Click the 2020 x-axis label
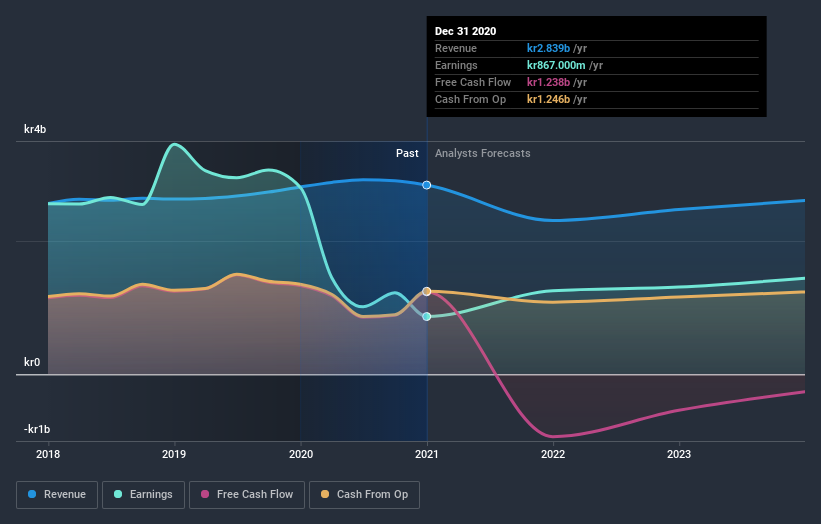Image resolution: width=821 pixels, height=524 pixels. click(x=301, y=454)
